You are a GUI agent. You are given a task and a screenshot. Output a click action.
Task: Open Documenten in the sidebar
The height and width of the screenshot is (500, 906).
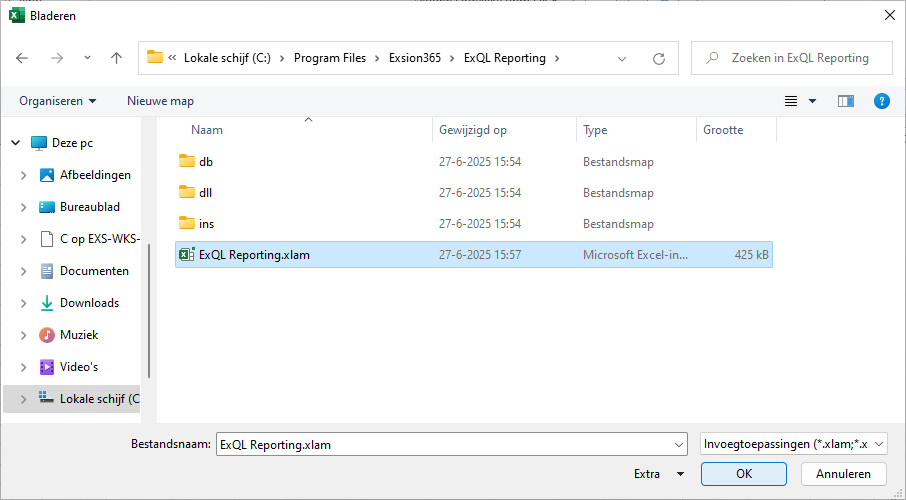pos(94,271)
